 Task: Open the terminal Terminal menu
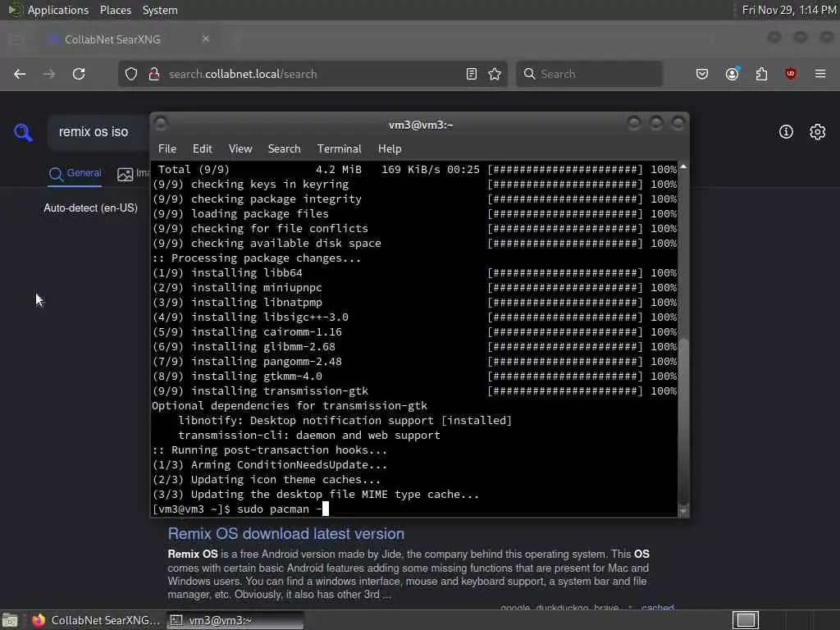coord(339,149)
